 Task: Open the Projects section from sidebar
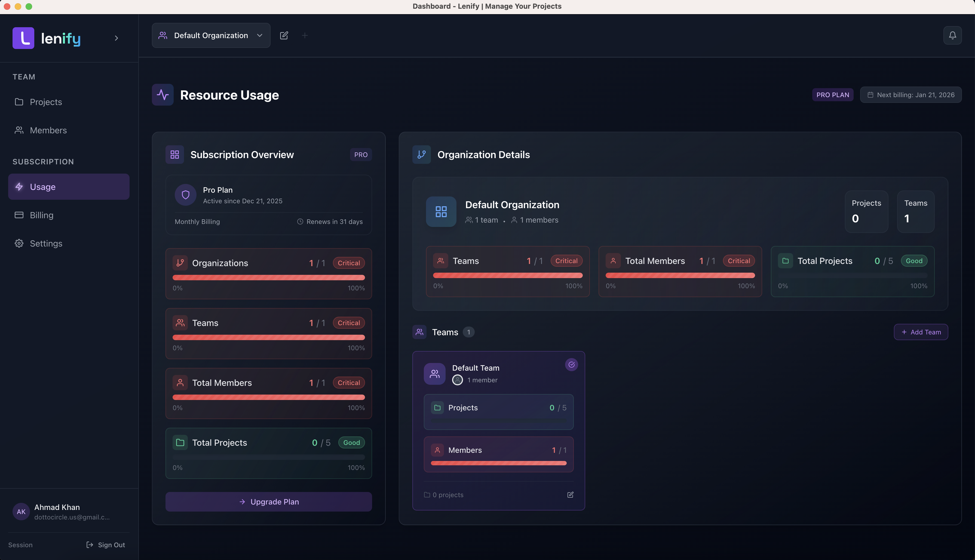point(46,101)
